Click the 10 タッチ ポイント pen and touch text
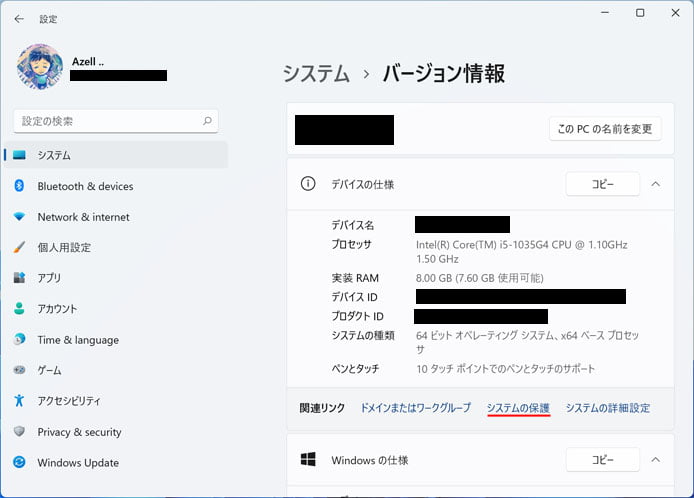The width and height of the screenshot is (694, 498). coord(505,369)
